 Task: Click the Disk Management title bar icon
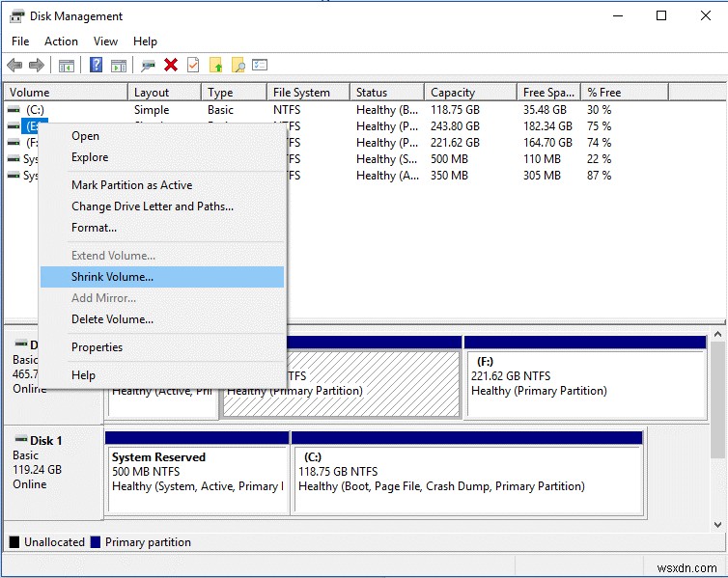point(17,16)
